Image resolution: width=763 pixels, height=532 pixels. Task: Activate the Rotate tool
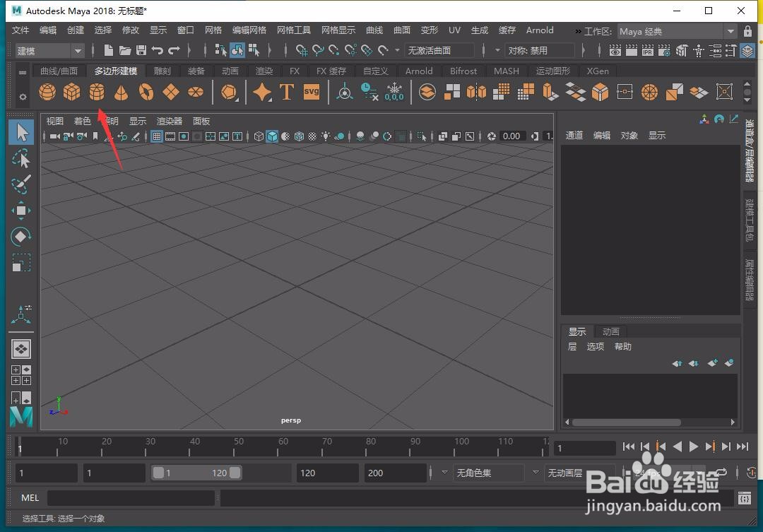[21, 237]
